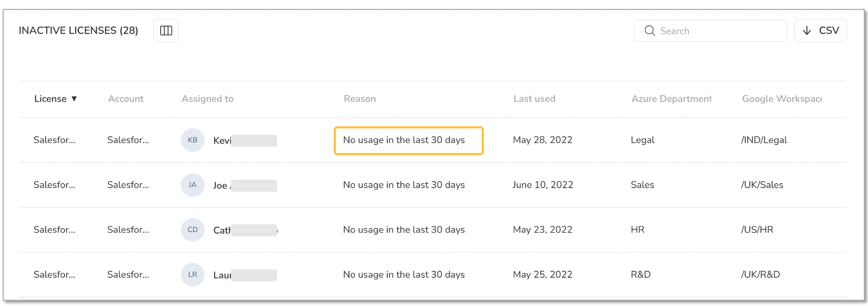Image resolution: width=868 pixels, height=306 pixels.
Task: Open the row last used June 10, 2022
Action: point(543,185)
